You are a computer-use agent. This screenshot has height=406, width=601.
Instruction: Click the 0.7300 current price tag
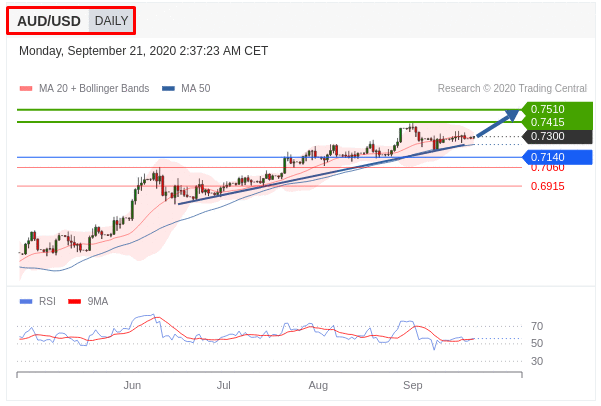(558, 136)
